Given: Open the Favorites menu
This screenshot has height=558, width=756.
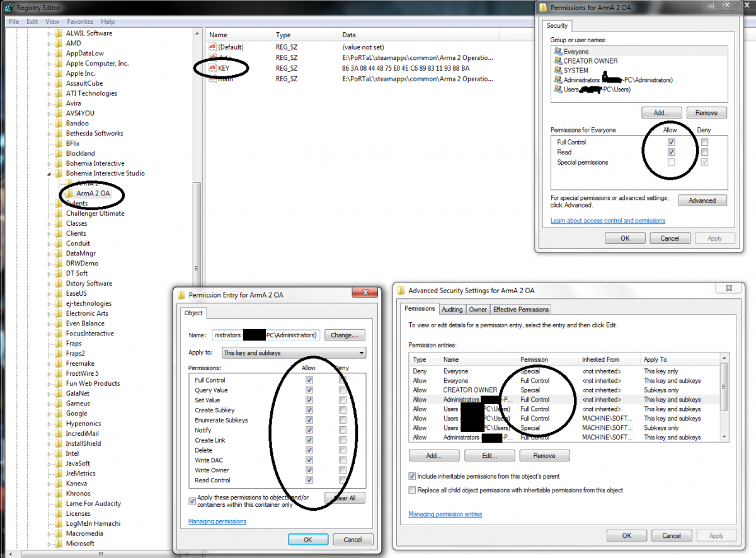Looking at the screenshot, I should coord(80,21).
